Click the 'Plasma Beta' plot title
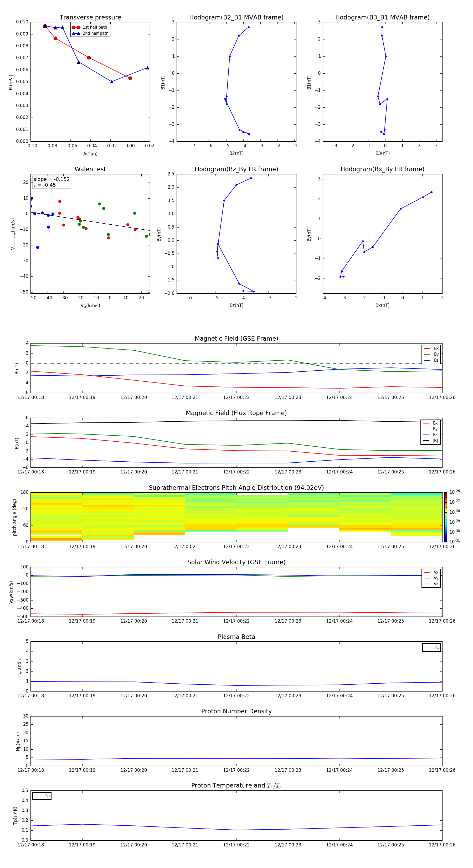Viewport: 473px width, 868px height. pos(236,637)
